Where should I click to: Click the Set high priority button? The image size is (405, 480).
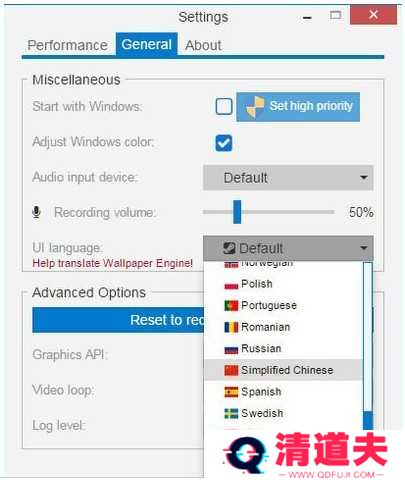pyautogui.click(x=298, y=107)
